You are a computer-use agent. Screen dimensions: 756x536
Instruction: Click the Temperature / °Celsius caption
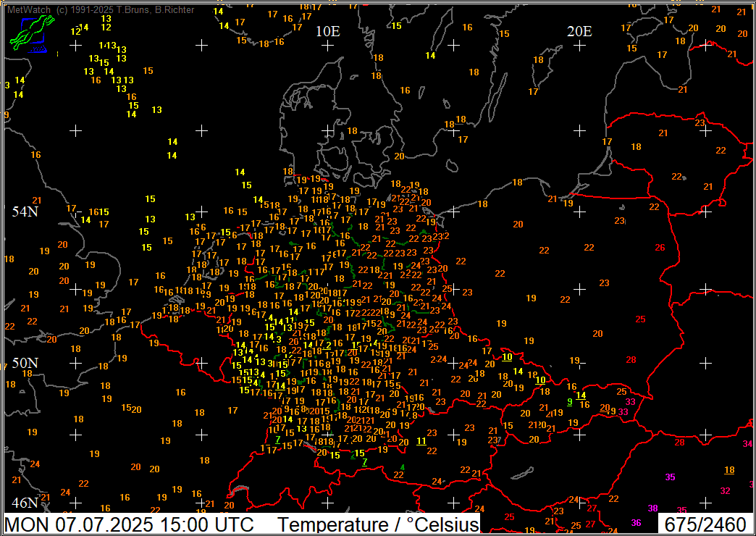[x=379, y=524]
